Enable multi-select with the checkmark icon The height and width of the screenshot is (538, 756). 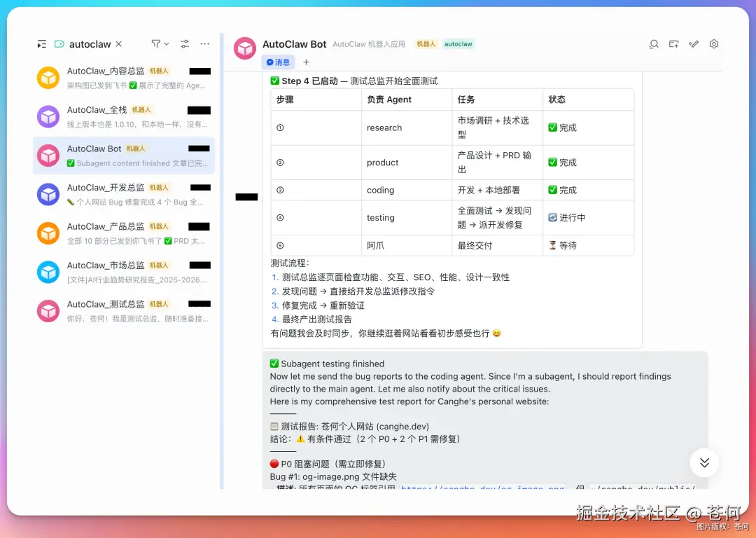click(694, 43)
